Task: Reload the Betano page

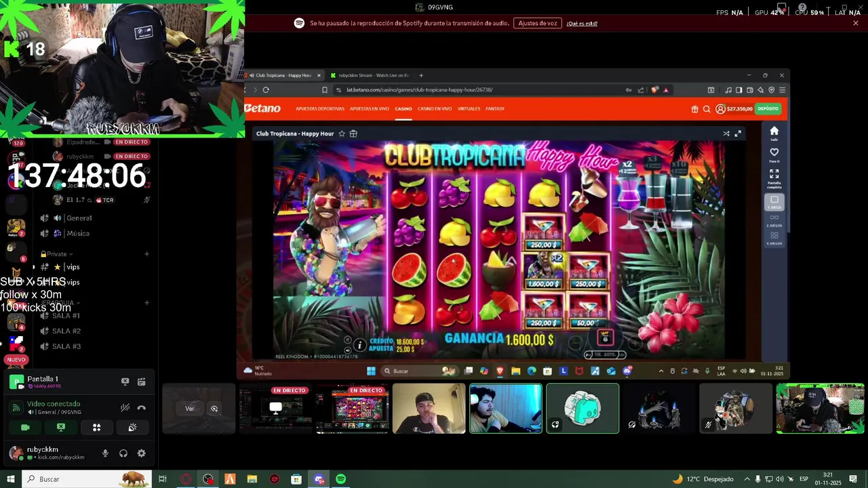Action: [x=266, y=89]
